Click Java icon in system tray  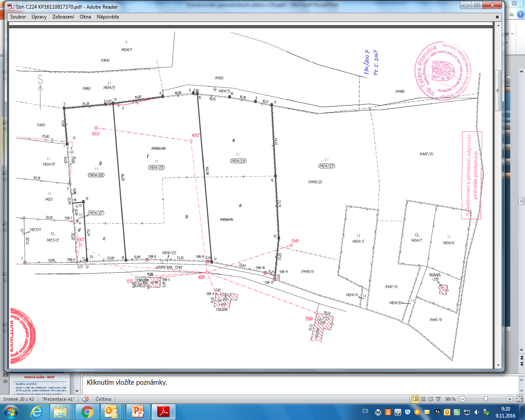(x=388, y=412)
